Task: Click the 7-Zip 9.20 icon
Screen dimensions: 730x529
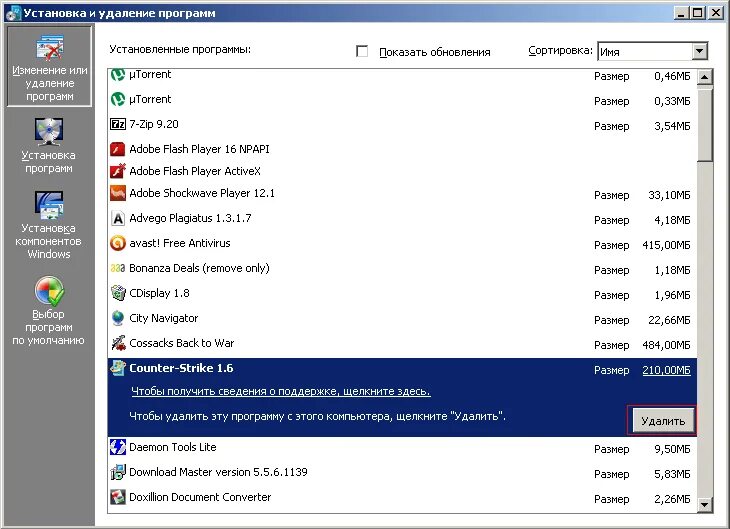Action: click(118, 124)
